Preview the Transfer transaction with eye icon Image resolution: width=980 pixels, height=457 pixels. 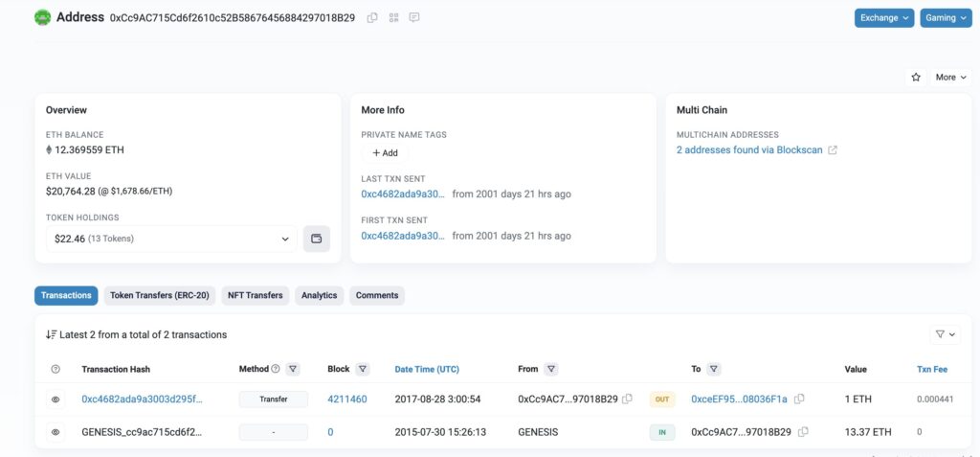[x=56, y=399]
